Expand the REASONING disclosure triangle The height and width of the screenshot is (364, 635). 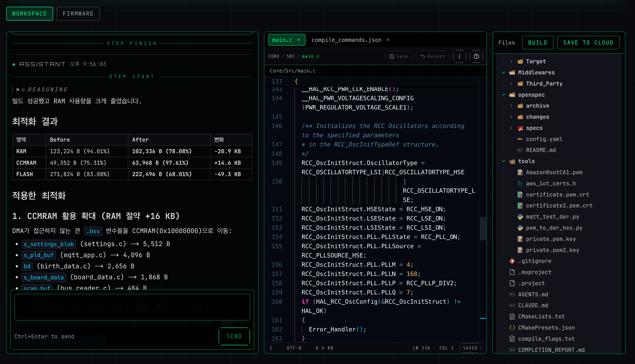coord(18,90)
